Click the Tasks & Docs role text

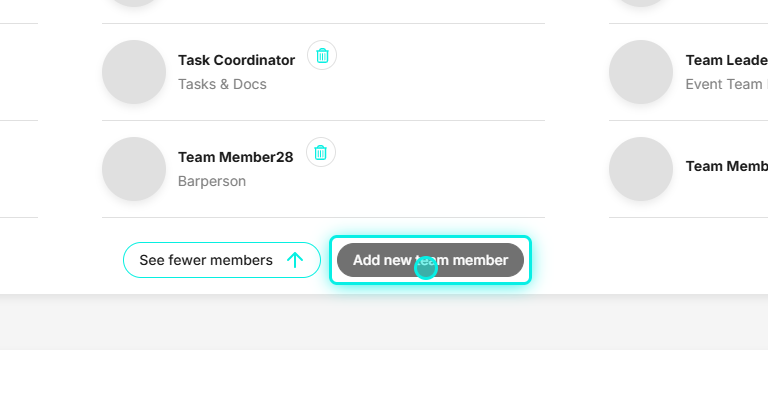tap(222, 84)
